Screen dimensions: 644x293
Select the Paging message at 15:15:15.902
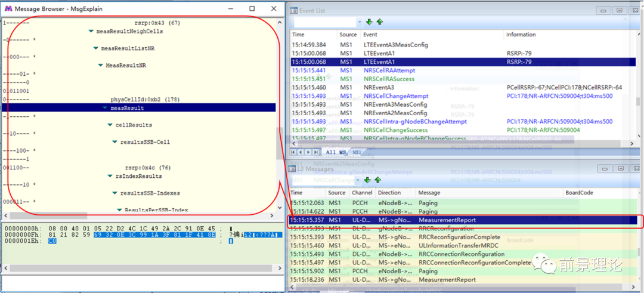click(463, 272)
